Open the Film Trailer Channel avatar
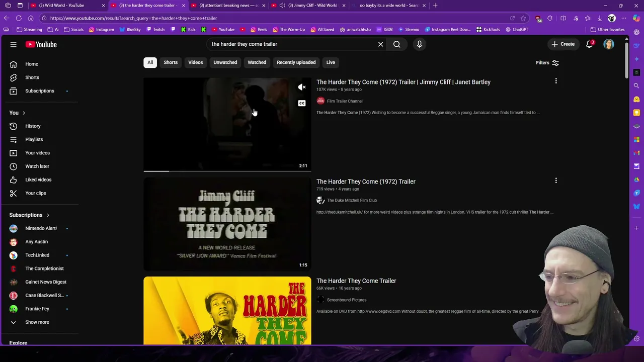Viewport: 644px width, 362px height. tap(320, 101)
